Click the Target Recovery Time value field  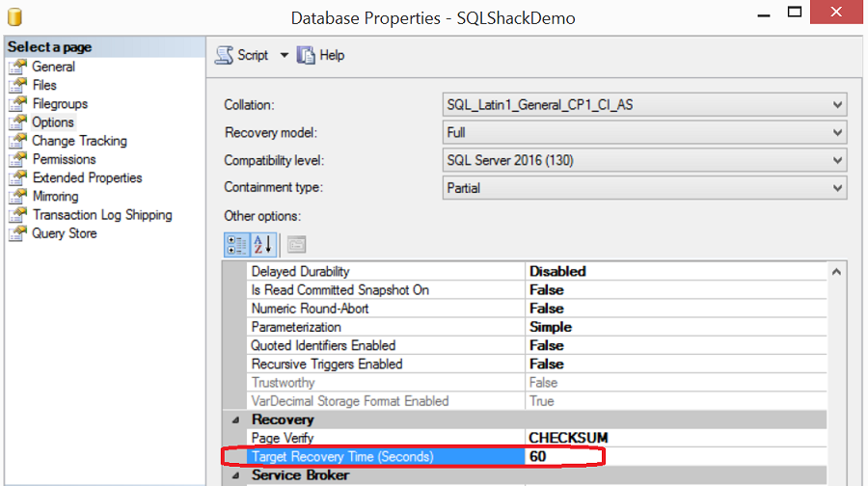click(675, 456)
